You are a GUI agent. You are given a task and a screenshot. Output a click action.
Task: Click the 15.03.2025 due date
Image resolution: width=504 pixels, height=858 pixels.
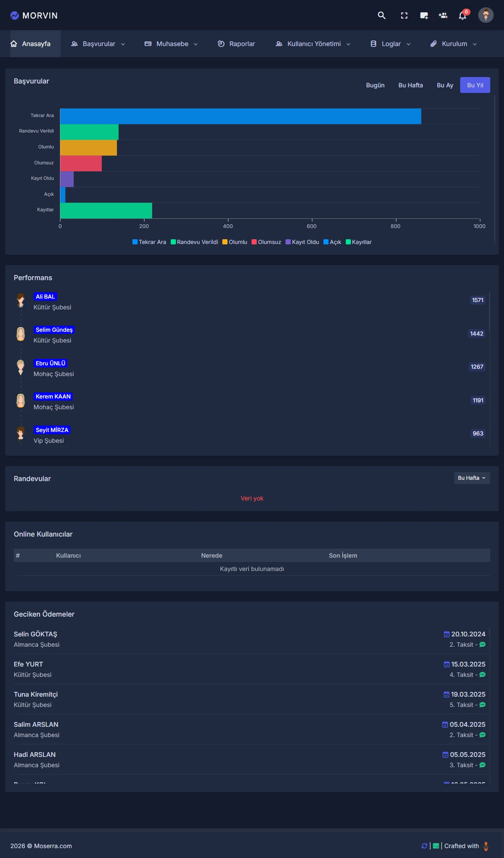click(468, 664)
